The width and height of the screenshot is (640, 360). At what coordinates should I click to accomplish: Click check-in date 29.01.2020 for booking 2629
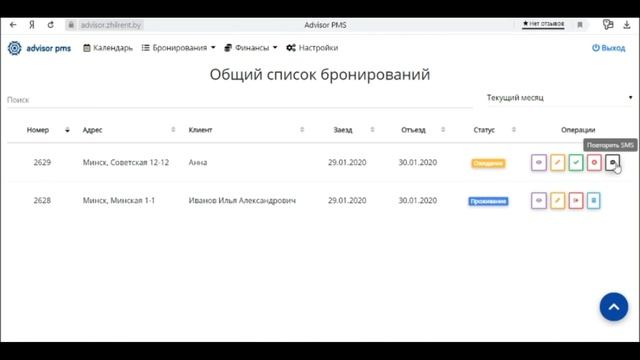[347, 162]
